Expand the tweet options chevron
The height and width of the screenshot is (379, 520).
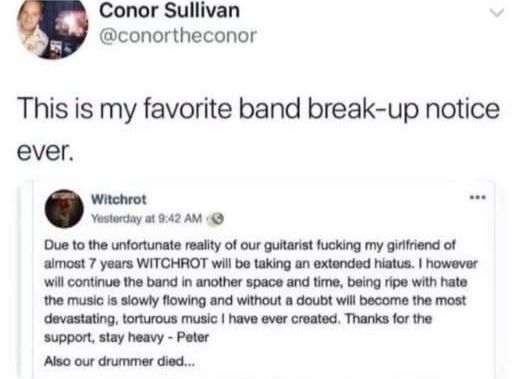497,13
